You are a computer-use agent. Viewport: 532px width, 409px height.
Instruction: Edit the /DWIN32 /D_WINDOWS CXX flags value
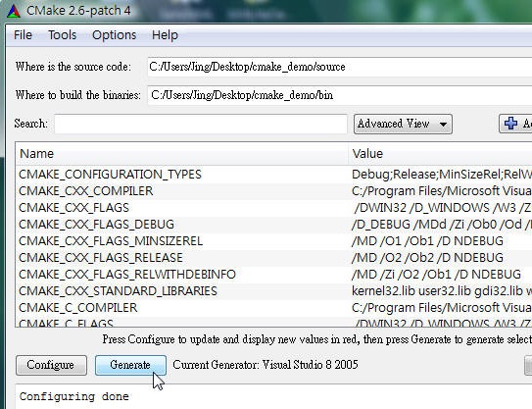pyautogui.click(x=440, y=208)
